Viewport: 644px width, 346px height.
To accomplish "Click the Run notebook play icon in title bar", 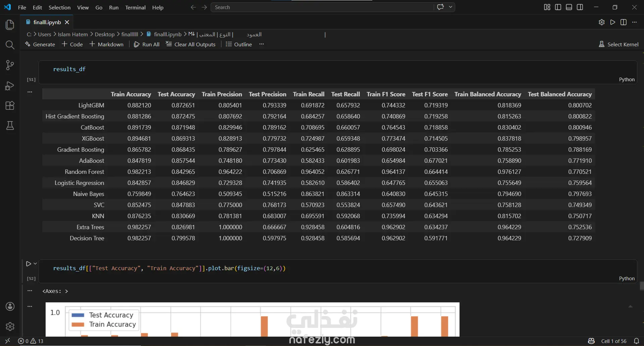I will (x=613, y=22).
